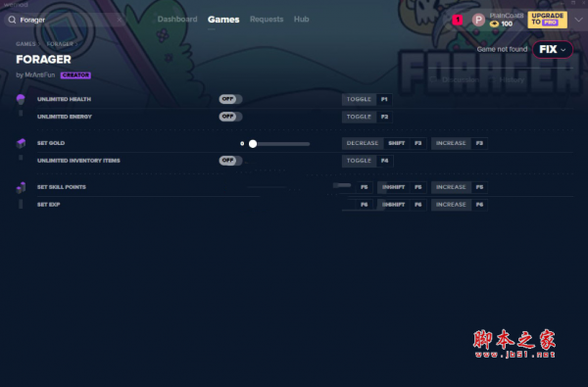Select the Set Gold label

51,143
